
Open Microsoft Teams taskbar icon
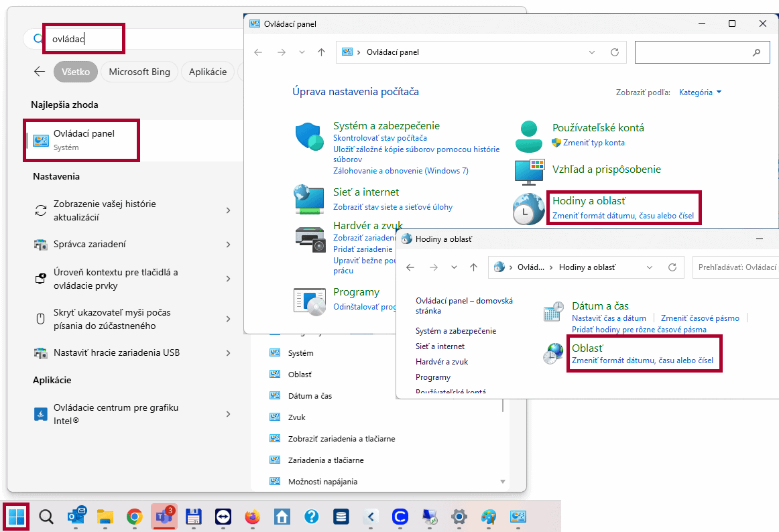(x=164, y=517)
